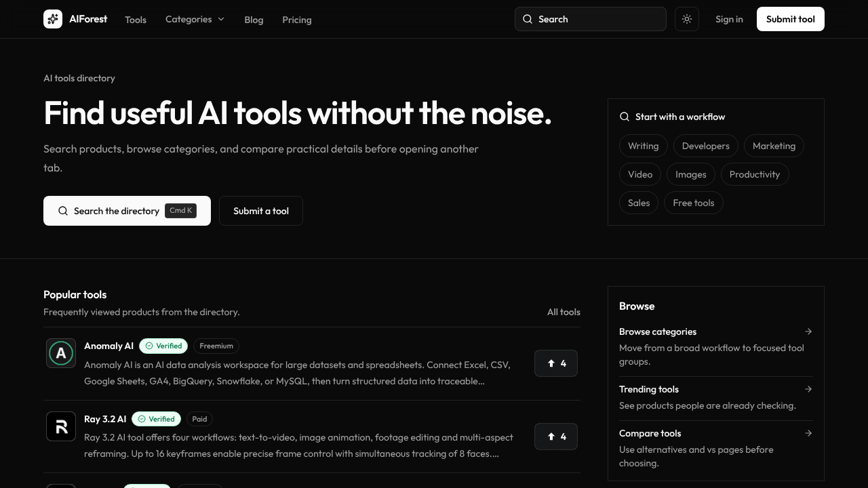This screenshot has width=868, height=488.
Task: Click the arrow next to Compare tools
Action: (808, 433)
